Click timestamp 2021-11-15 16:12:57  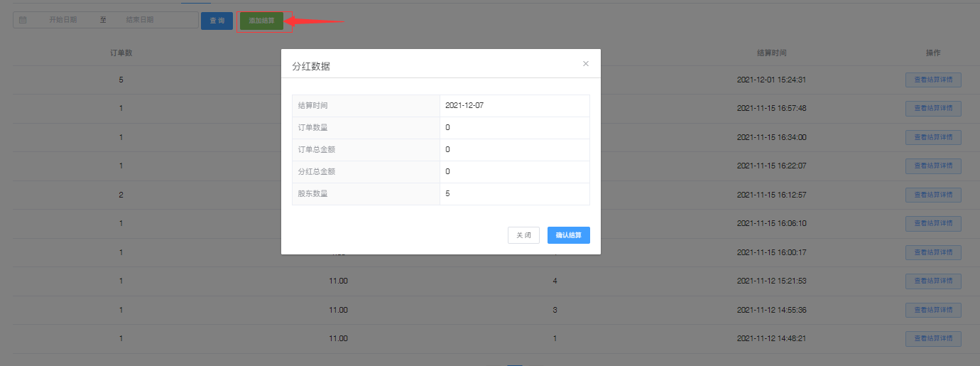pos(771,195)
